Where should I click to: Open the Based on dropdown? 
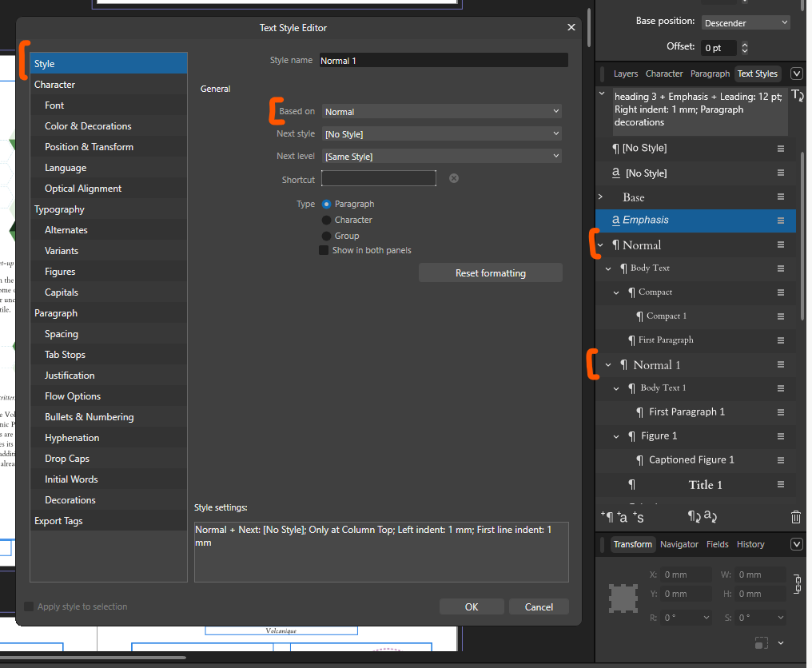(441, 112)
